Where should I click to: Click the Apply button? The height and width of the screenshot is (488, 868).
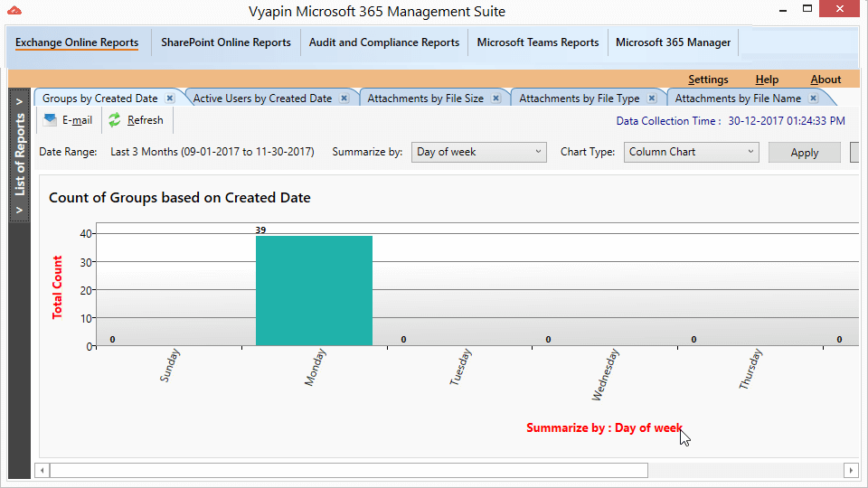coord(805,153)
